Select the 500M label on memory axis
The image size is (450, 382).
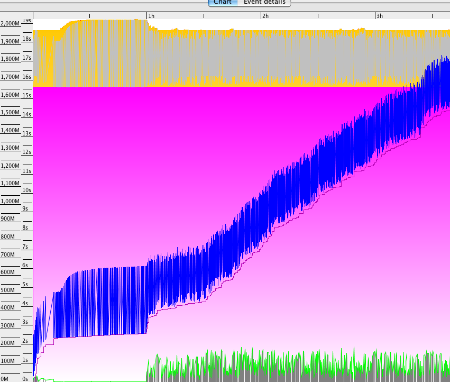[x=8, y=290]
